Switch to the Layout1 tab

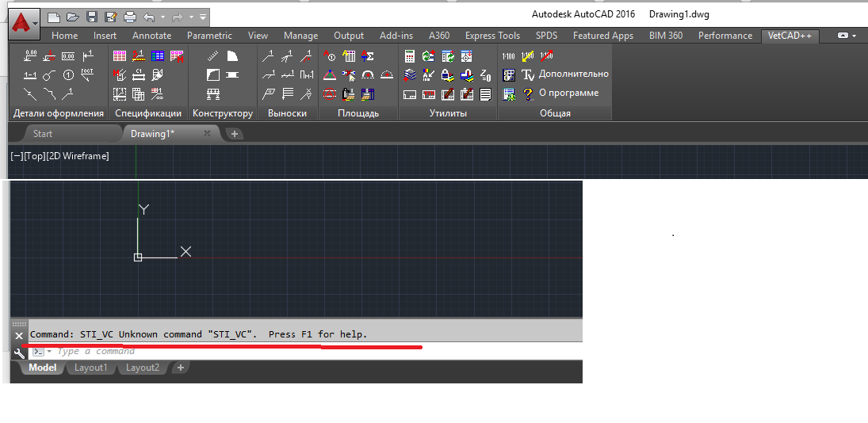pos(91,368)
